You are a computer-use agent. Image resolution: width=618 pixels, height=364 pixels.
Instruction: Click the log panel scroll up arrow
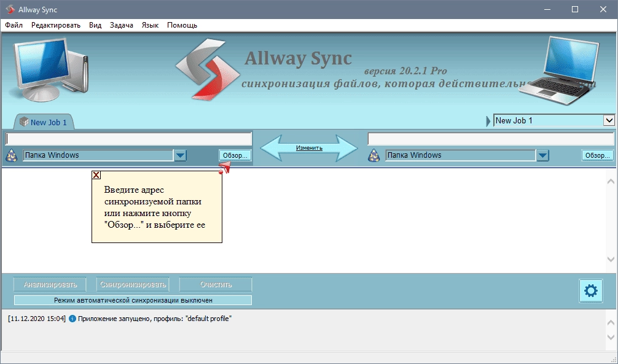(611, 322)
